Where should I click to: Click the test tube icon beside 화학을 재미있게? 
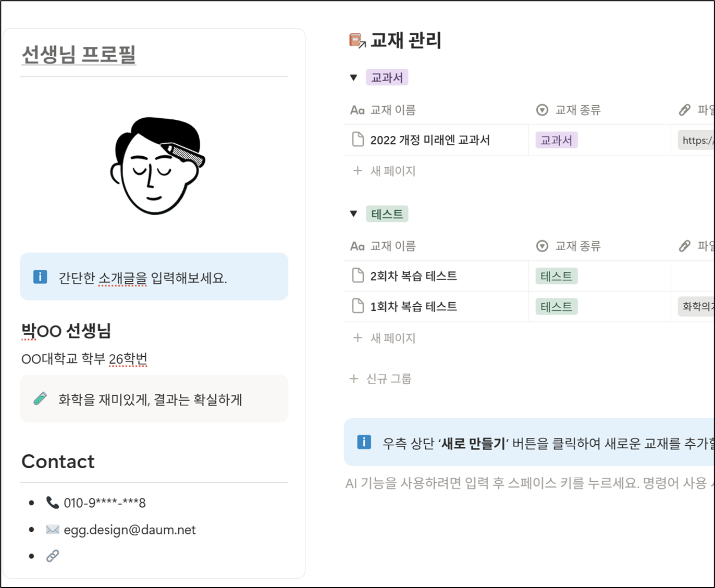click(x=40, y=399)
